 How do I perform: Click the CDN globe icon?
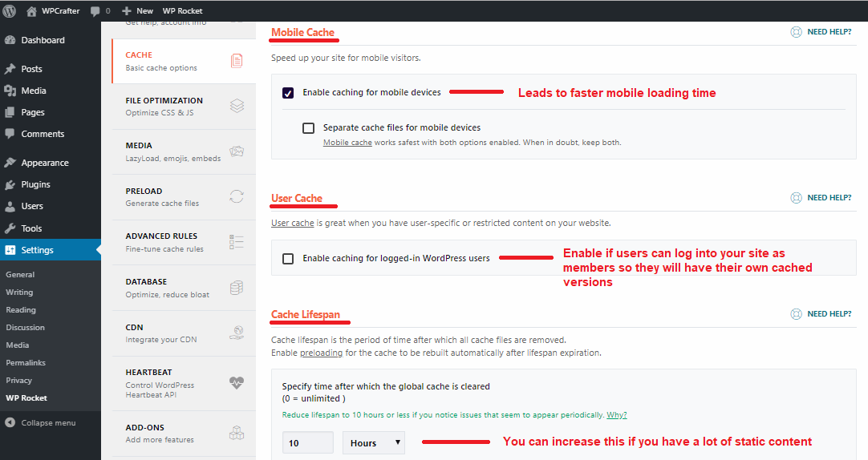pos(237,333)
